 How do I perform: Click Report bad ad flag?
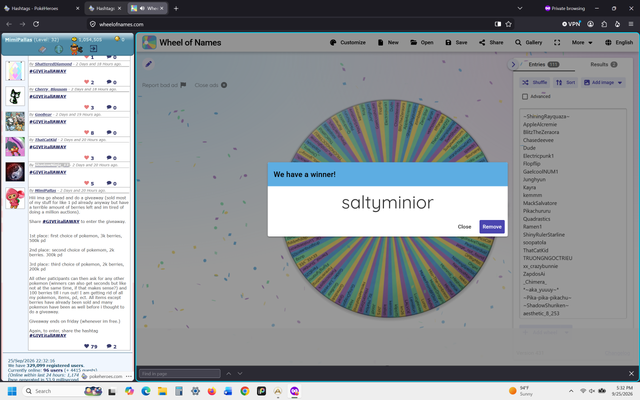pos(164,85)
